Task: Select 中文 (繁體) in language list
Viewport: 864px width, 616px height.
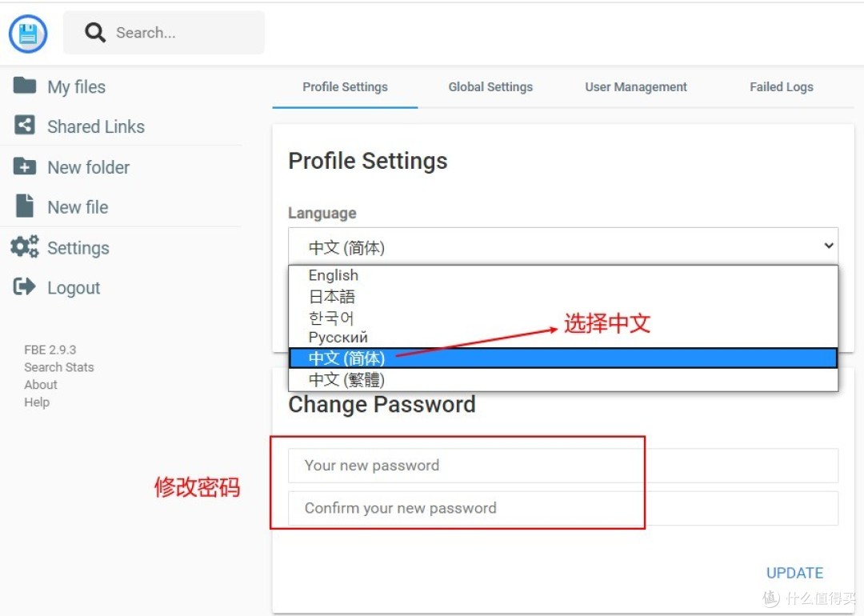Action: [x=563, y=380]
